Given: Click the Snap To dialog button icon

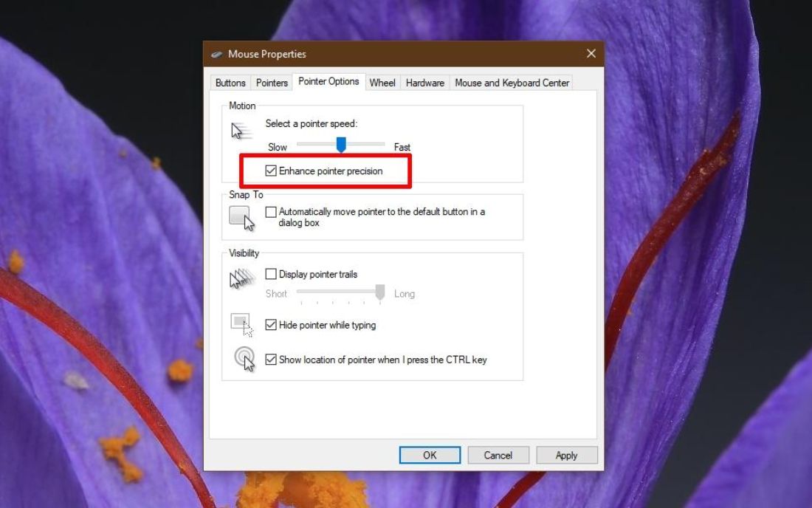Looking at the screenshot, I should pos(242,218).
